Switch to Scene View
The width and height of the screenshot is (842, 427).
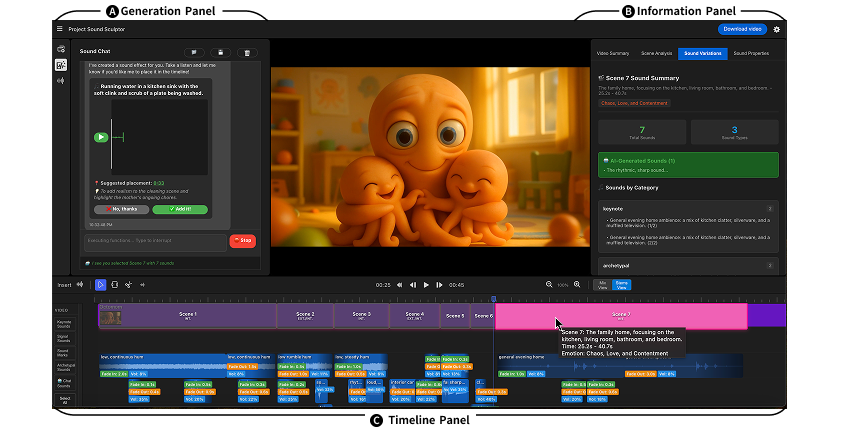click(x=621, y=285)
